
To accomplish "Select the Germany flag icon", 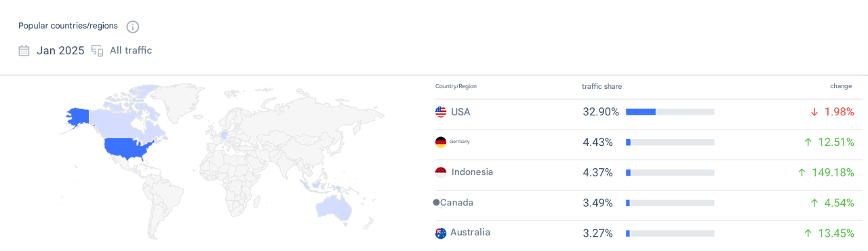I will click(x=441, y=142).
